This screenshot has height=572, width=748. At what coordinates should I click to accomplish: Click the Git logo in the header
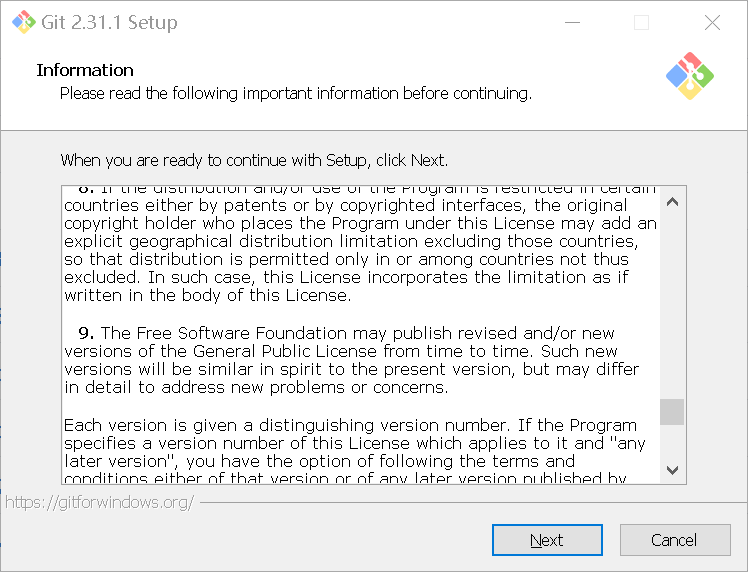tap(689, 75)
